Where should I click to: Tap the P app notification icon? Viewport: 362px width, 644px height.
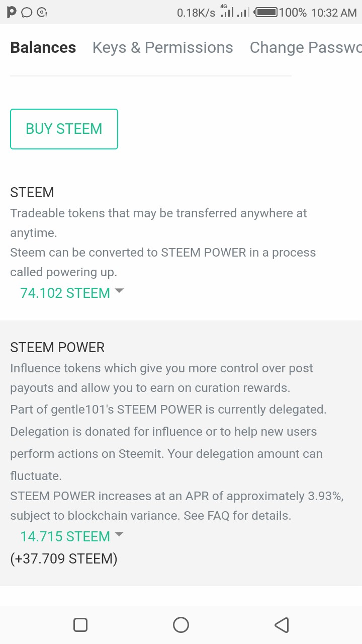pos(11,13)
